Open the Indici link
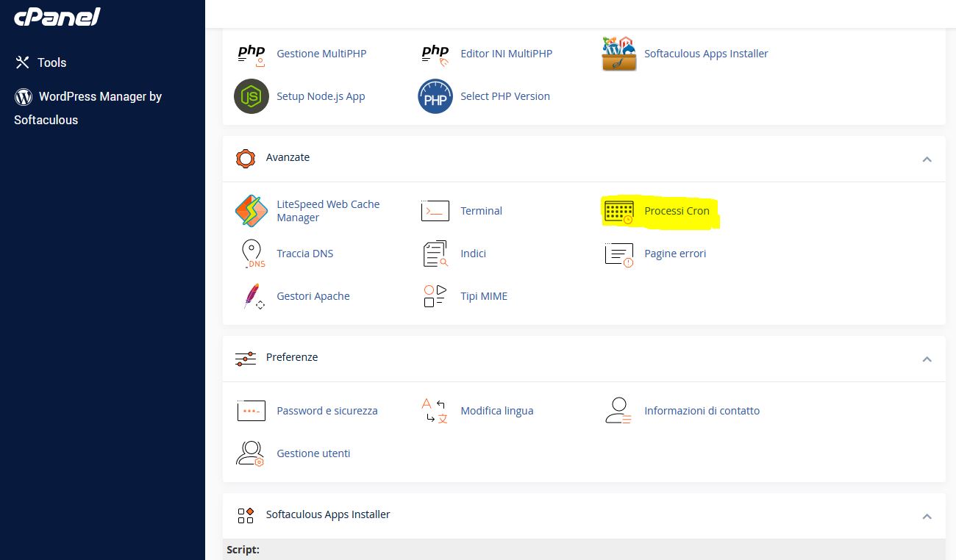Viewport: 956px width, 560px height. [473, 254]
